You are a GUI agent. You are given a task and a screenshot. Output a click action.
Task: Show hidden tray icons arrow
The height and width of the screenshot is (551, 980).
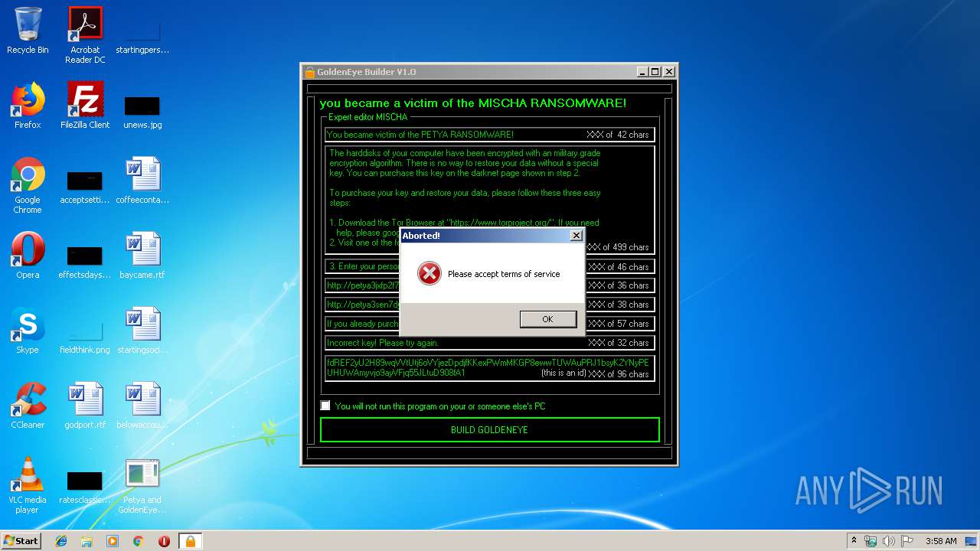pyautogui.click(x=854, y=541)
